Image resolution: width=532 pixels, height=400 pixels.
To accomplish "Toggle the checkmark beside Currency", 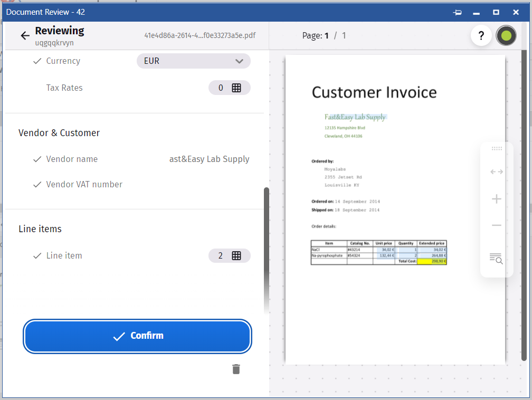I will (x=37, y=61).
